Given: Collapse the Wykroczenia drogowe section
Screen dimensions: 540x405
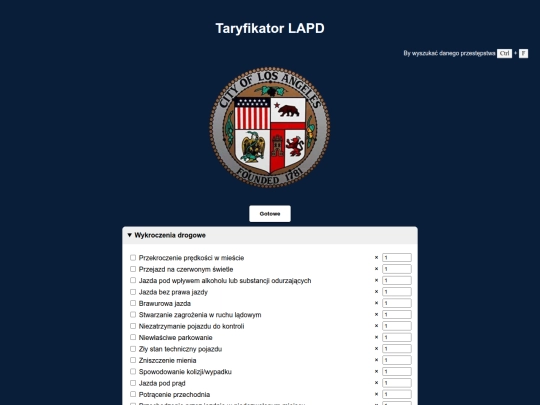Looking at the screenshot, I should pos(270,235).
